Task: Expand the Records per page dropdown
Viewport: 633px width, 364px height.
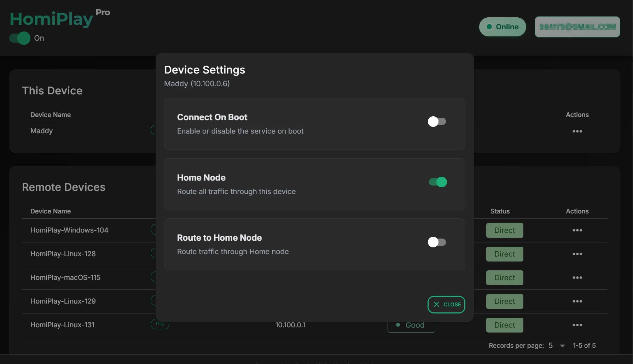Action: point(557,346)
